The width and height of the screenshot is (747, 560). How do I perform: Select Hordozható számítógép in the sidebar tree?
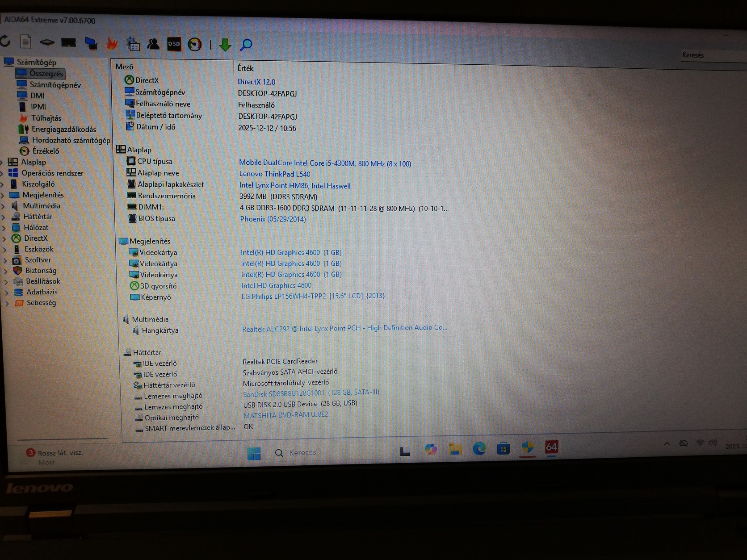point(65,140)
